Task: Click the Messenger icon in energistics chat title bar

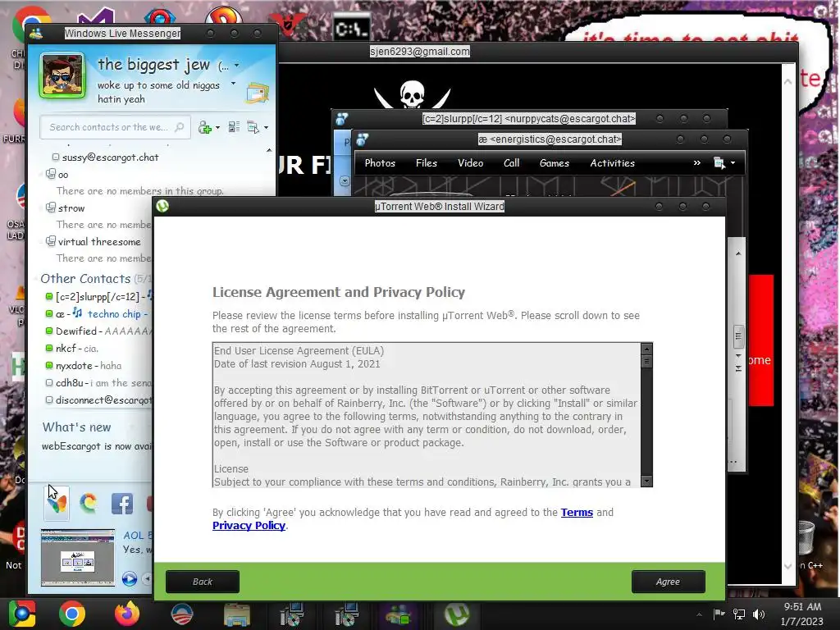Action: pos(362,139)
